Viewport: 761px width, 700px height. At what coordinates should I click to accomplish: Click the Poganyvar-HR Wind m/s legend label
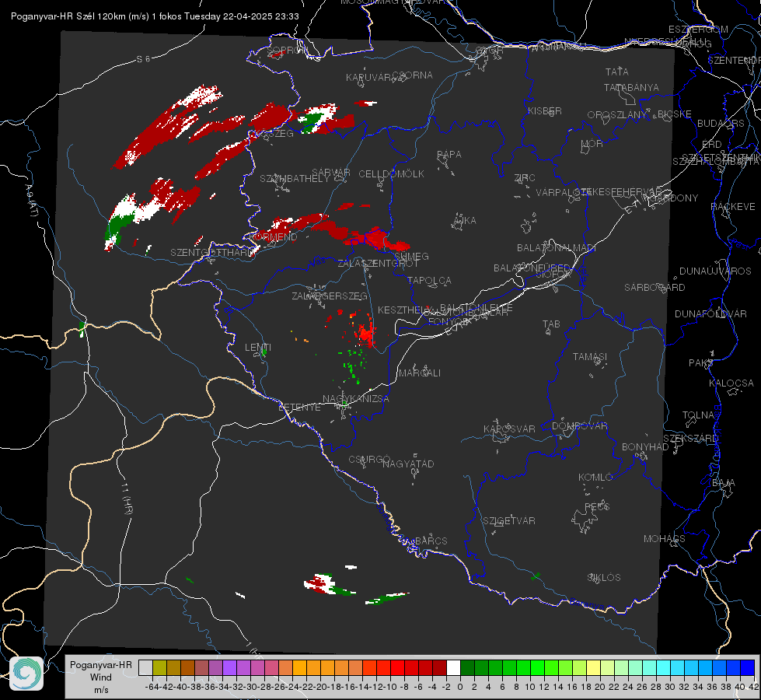(101, 677)
